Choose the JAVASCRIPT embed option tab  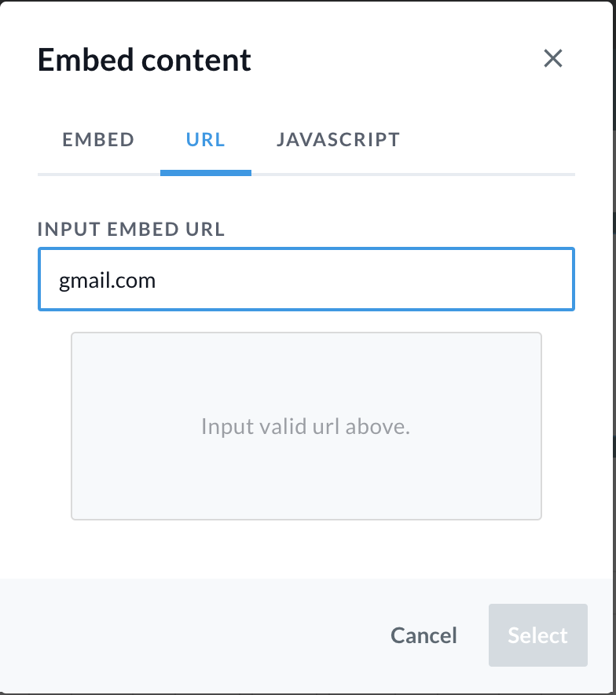pos(338,140)
